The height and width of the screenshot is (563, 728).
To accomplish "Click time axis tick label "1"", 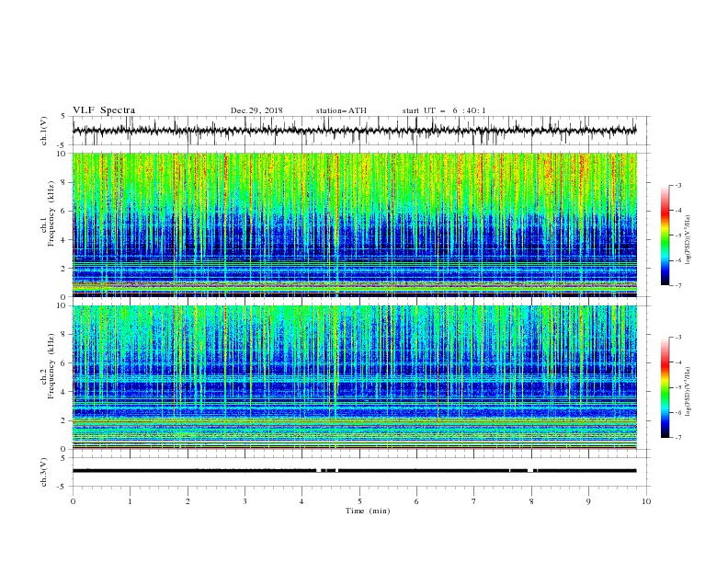I will pyautogui.click(x=130, y=501).
